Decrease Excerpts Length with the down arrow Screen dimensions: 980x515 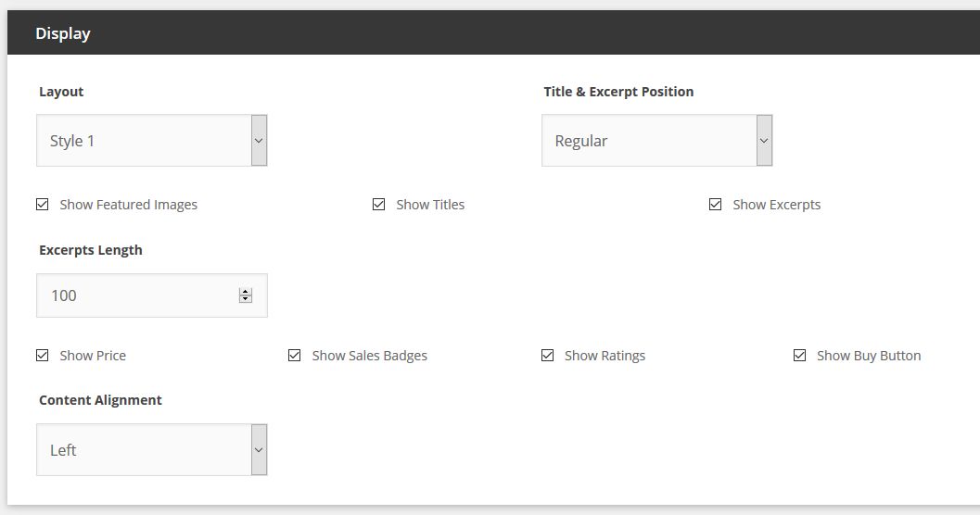point(246,299)
